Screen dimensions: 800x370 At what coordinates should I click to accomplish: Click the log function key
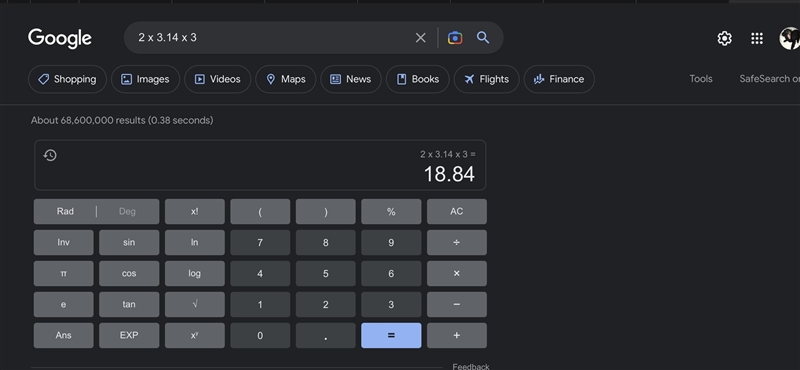click(x=194, y=274)
